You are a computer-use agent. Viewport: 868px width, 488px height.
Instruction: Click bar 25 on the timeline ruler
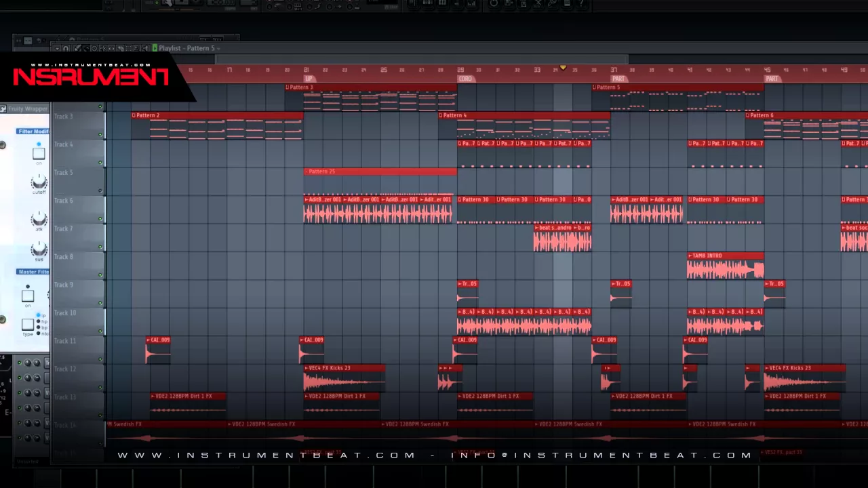(x=383, y=70)
